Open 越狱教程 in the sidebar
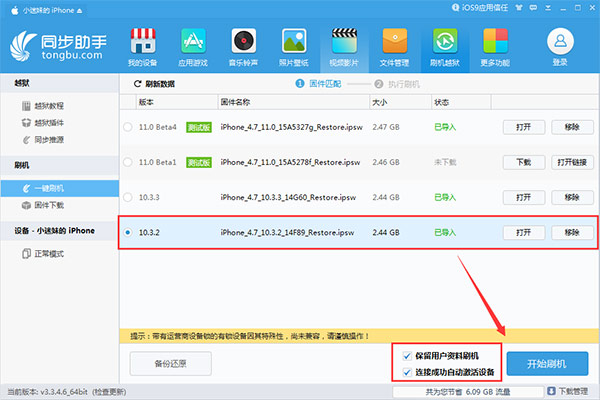This screenshot has width=600, height=400. click(x=43, y=106)
